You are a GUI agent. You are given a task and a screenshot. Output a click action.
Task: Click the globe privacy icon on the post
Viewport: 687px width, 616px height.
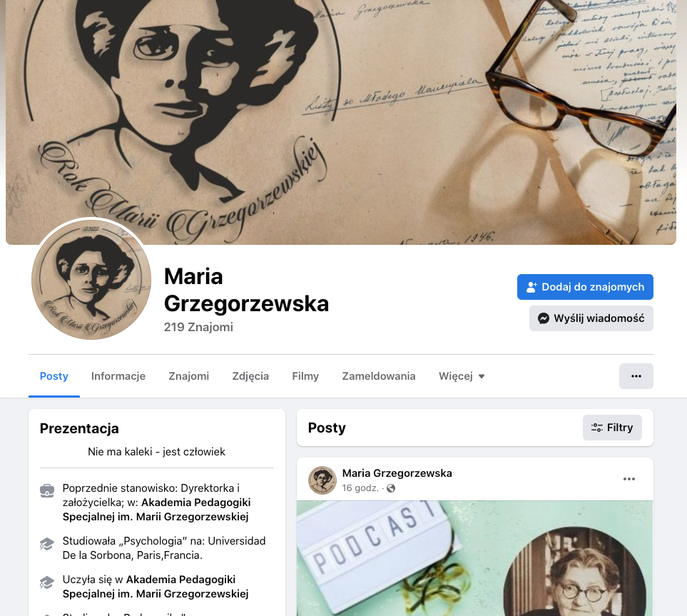[x=391, y=488]
